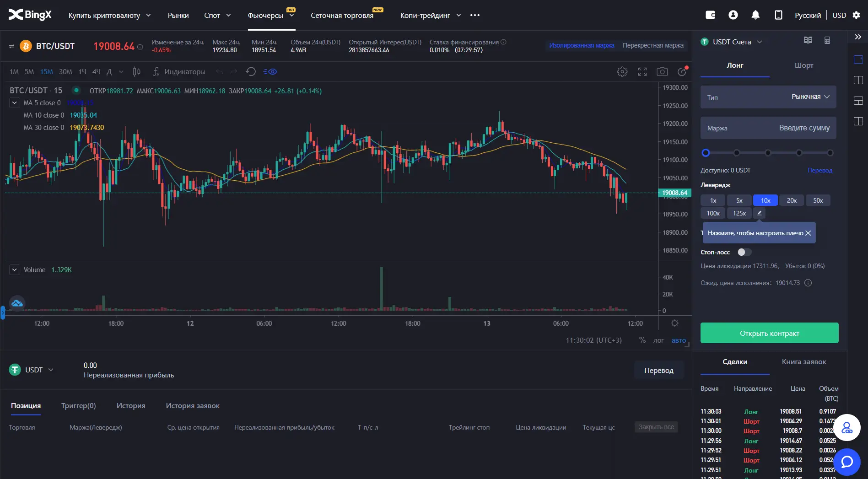Click the Маржа amount input field

(x=768, y=128)
